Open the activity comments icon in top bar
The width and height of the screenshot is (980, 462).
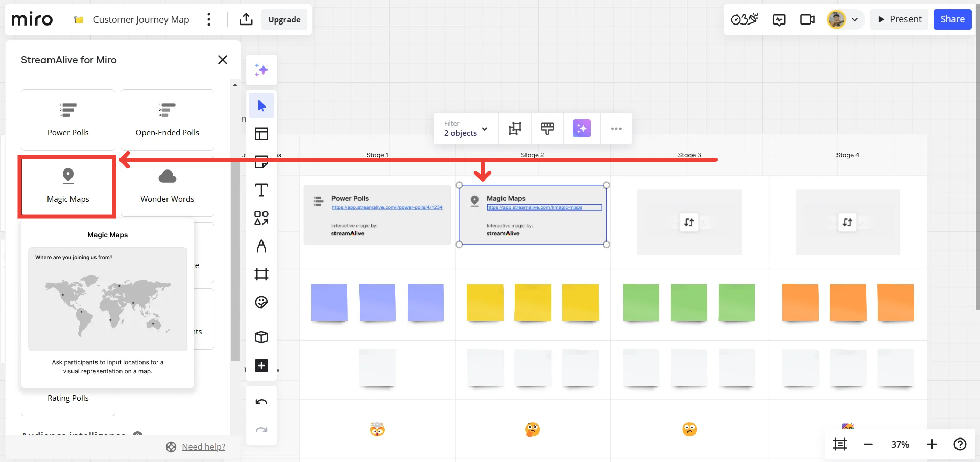pyautogui.click(x=779, y=19)
